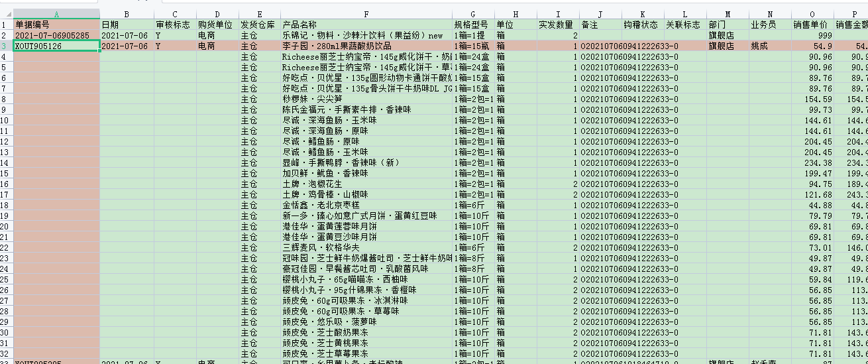The width and height of the screenshot is (868, 364).
Task: Click unit price cell 54.9
Action: click(x=813, y=46)
